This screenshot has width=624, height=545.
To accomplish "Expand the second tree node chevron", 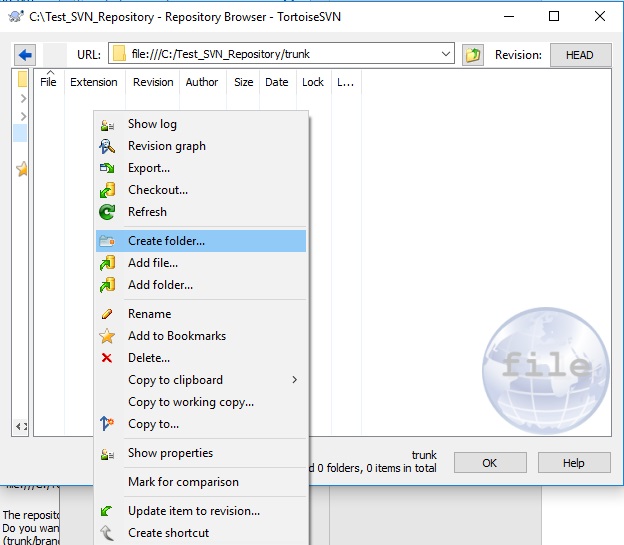I will tap(23, 116).
